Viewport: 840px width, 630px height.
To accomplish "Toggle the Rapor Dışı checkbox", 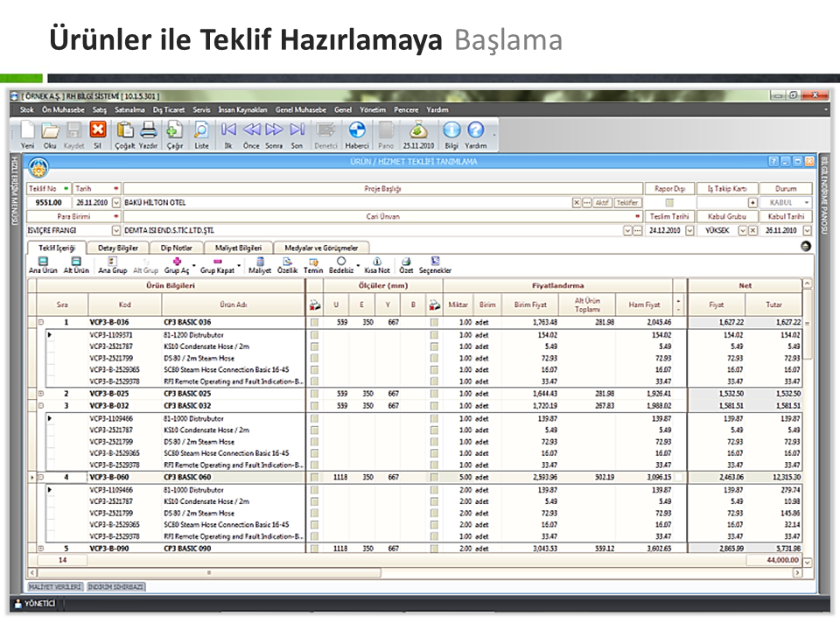I will coord(669,202).
